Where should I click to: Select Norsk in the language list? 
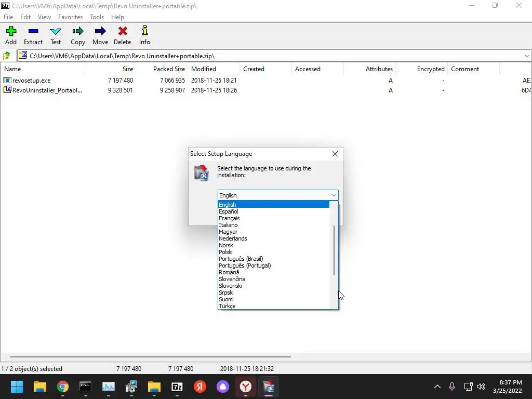click(273, 245)
